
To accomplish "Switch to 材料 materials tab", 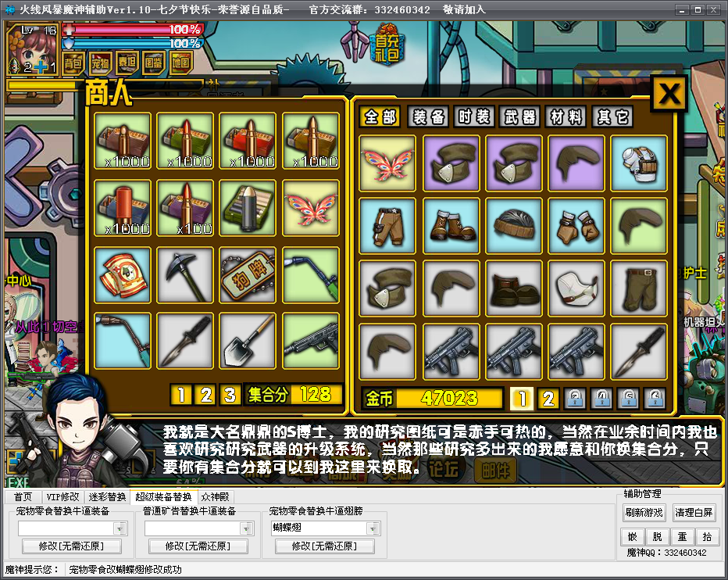I will click(x=566, y=116).
